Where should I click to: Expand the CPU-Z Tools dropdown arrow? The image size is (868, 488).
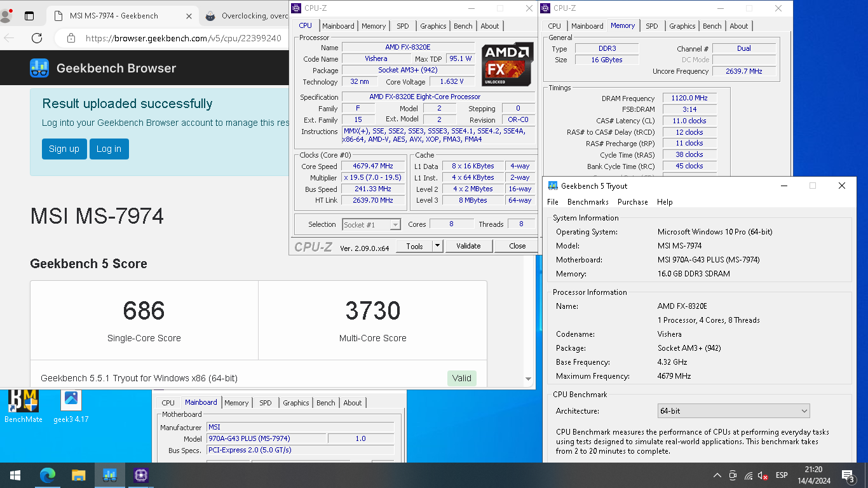437,246
